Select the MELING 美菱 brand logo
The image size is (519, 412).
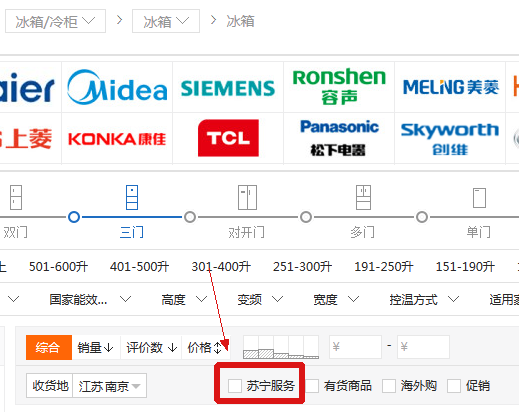point(451,87)
